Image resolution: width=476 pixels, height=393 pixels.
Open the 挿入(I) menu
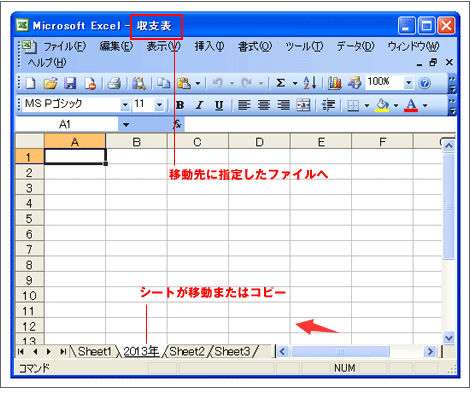pyautogui.click(x=209, y=46)
